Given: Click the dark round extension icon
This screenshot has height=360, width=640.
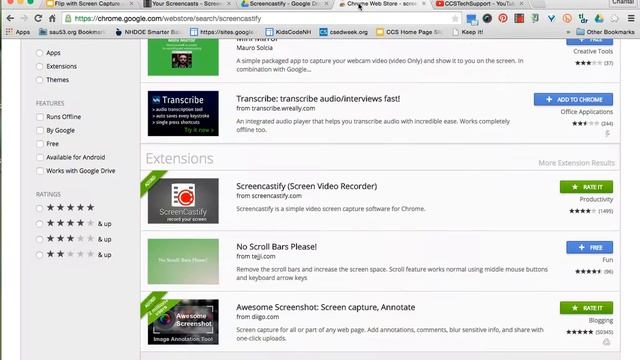Looking at the screenshot, I should tap(487, 18).
